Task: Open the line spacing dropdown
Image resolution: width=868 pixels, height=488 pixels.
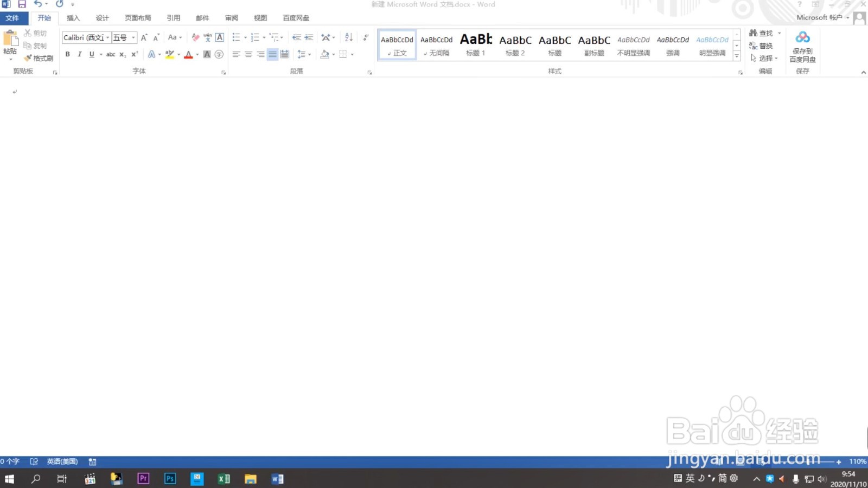Action: tap(304, 54)
